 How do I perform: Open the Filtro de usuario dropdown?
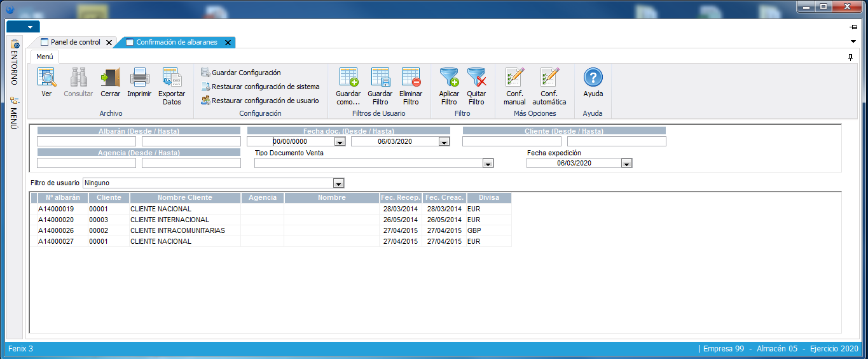point(338,183)
